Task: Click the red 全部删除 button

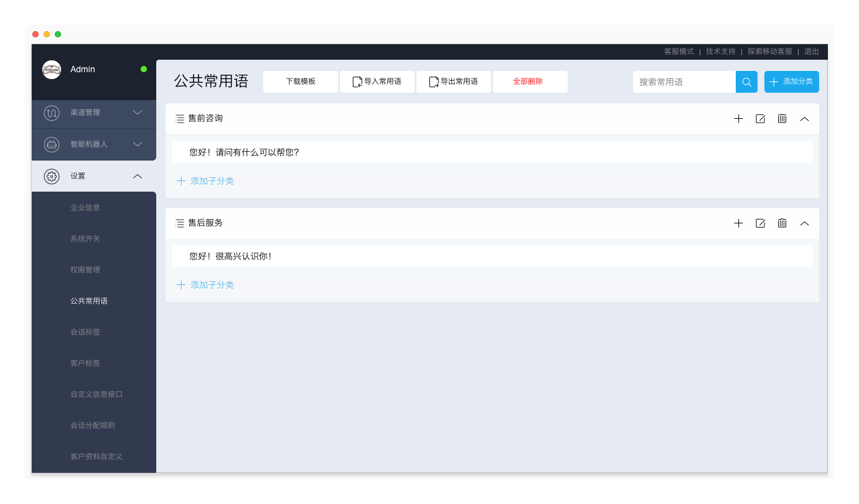Action: [530, 82]
